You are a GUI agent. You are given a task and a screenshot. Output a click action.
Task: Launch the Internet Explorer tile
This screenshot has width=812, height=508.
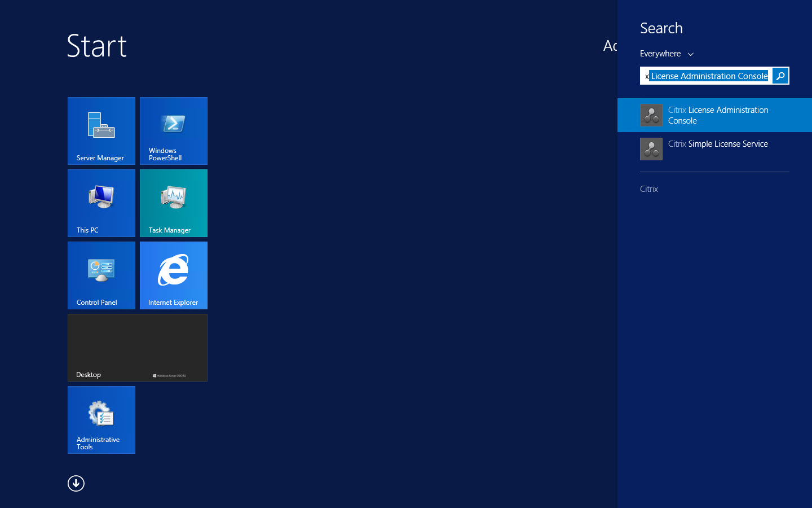point(174,275)
